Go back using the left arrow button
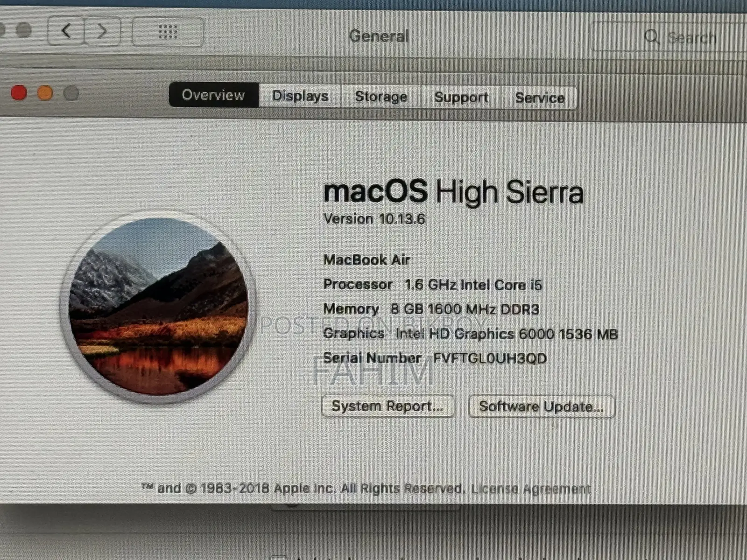The width and height of the screenshot is (747, 560). (x=66, y=31)
